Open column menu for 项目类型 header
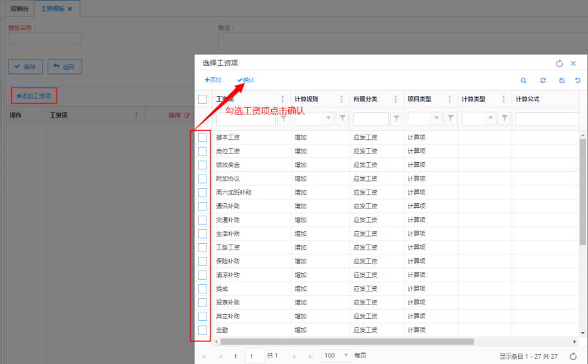Viewport: 588px width, 364px height. tap(449, 99)
